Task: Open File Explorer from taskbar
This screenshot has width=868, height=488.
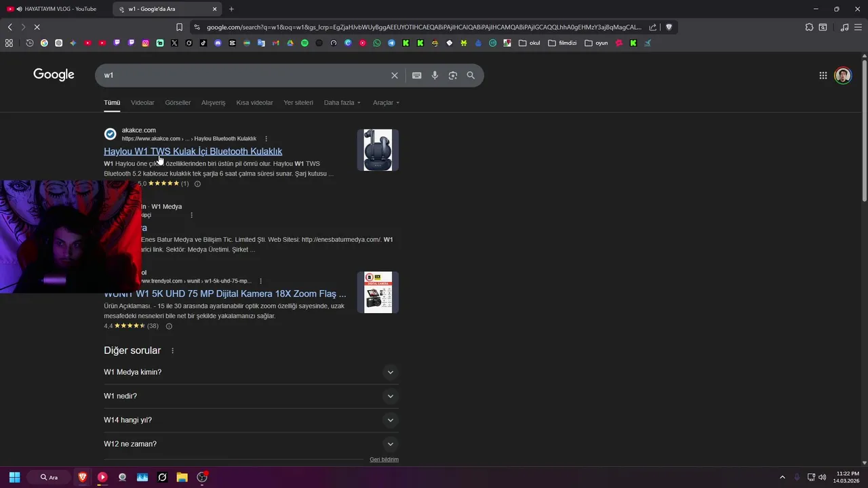Action: click(x=182, y=477)
